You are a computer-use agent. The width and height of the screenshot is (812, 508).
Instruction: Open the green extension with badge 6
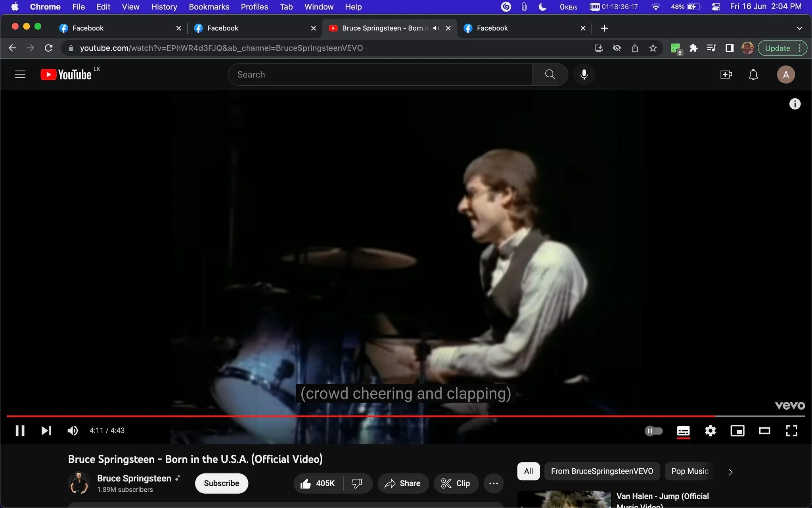tap(676, 48)
